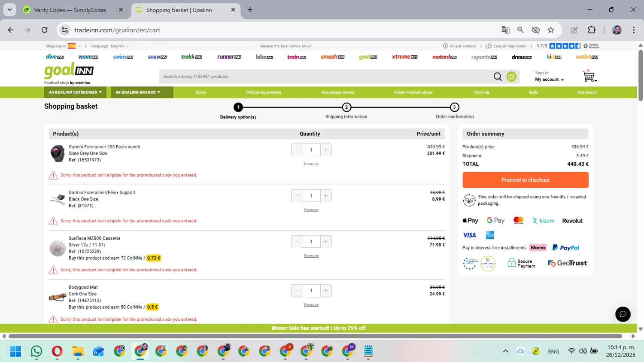Focus the product search field
Screen dimensions: 644x362
[326, 76]
